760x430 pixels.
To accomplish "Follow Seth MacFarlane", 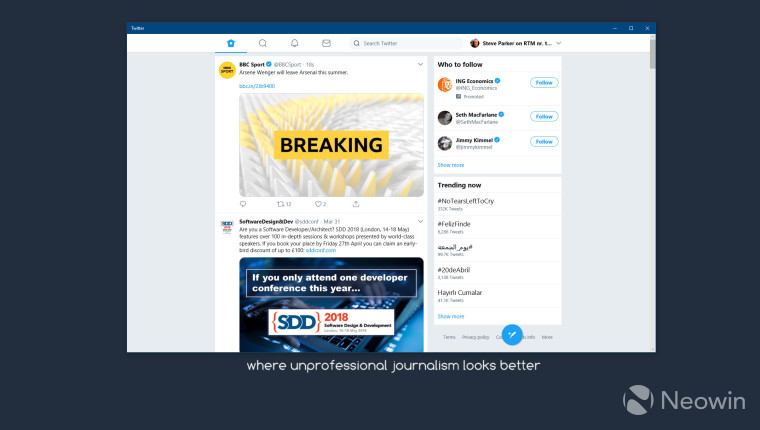I will pos(544,116).
